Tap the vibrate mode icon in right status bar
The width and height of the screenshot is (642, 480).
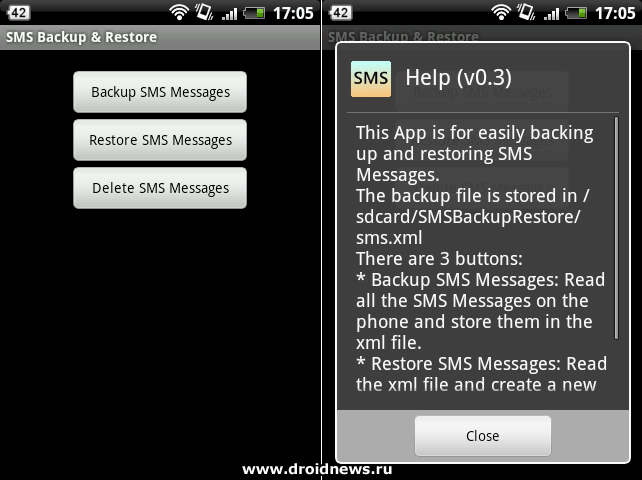point(526,12)
